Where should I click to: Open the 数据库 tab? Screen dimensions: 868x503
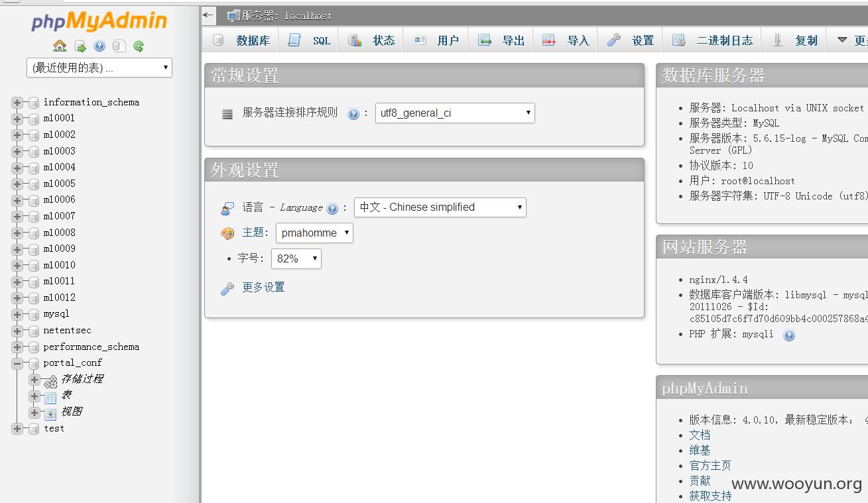(x=240, y=40)
